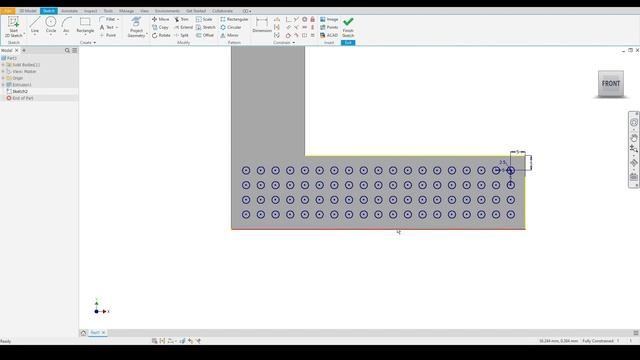Search in the Model browser
640x360 pixels.
(67, 50)
